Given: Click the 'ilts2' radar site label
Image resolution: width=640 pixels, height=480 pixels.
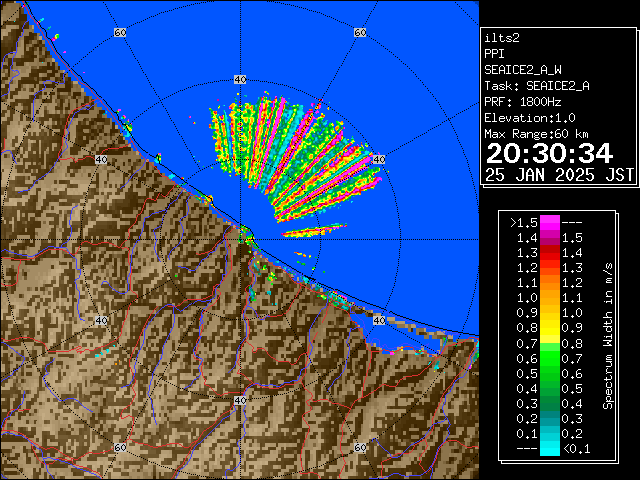Looking at the screenshot, I should (502, 38).
